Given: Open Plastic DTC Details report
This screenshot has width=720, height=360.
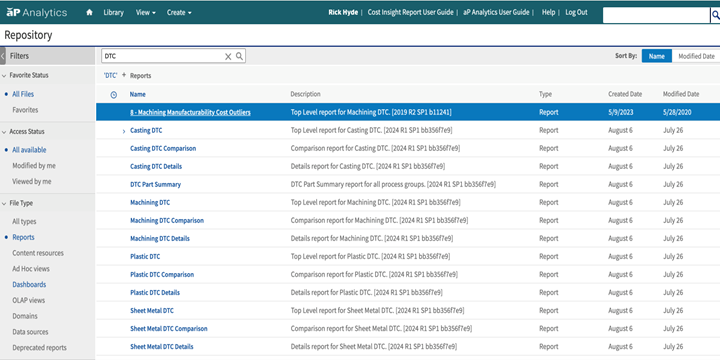Looking at the screenshot, I should [155, 292].
